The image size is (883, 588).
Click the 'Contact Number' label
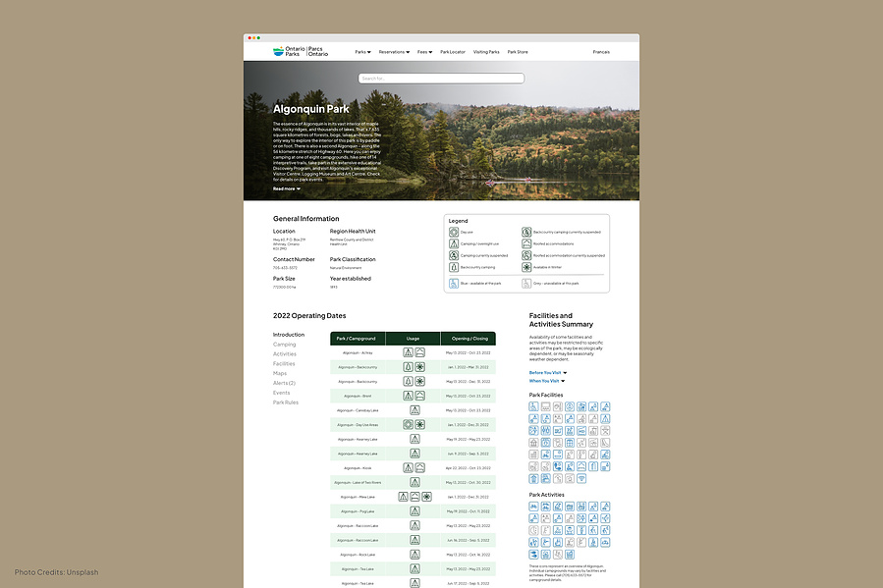294,259
